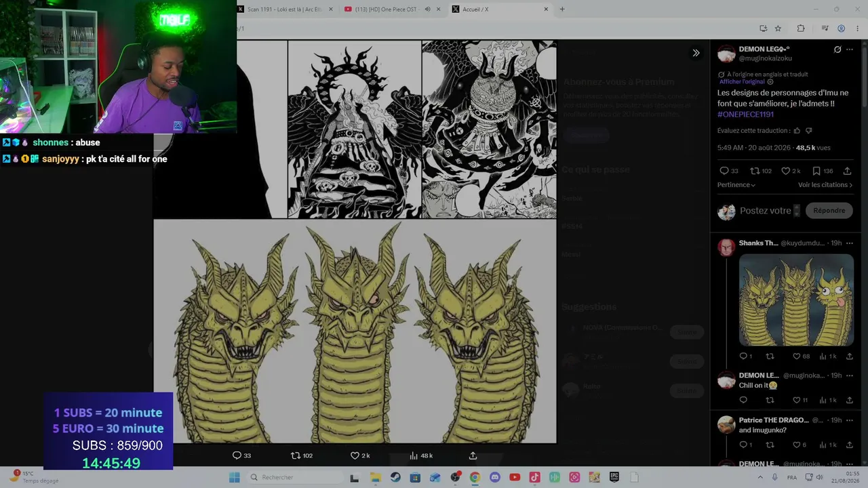This screenshot has width=868, height=488.
Task: Open the Chrome three-dot menu
Action: tap(857, 28)
